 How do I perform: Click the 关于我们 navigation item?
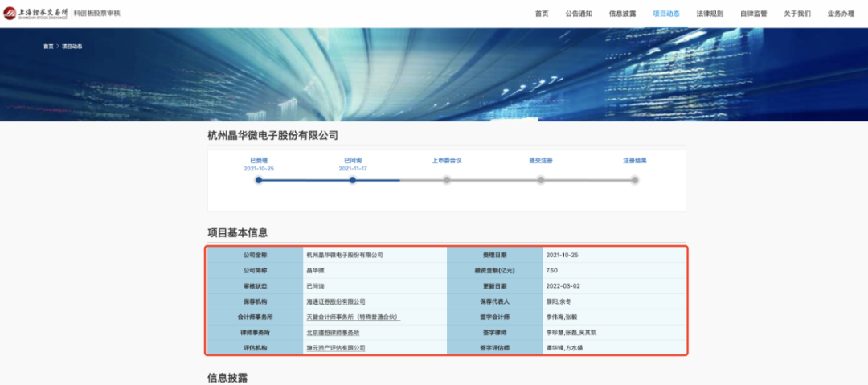click(796, 14)
